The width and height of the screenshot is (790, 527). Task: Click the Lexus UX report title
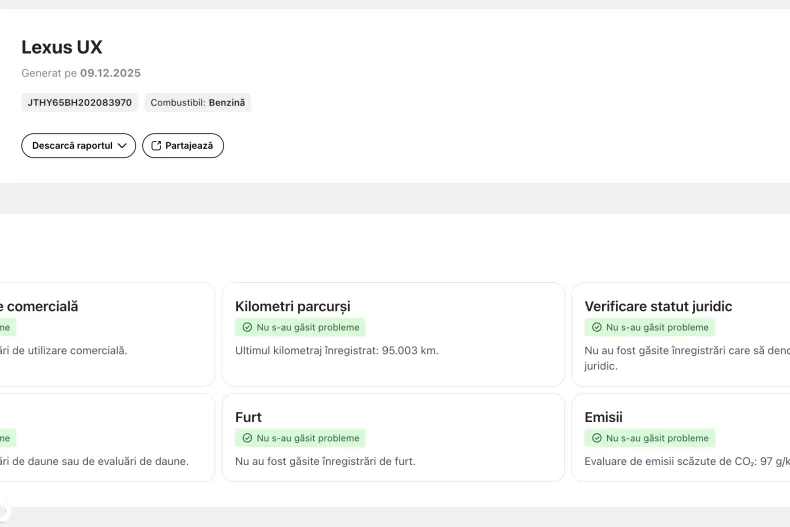[62, 47]
